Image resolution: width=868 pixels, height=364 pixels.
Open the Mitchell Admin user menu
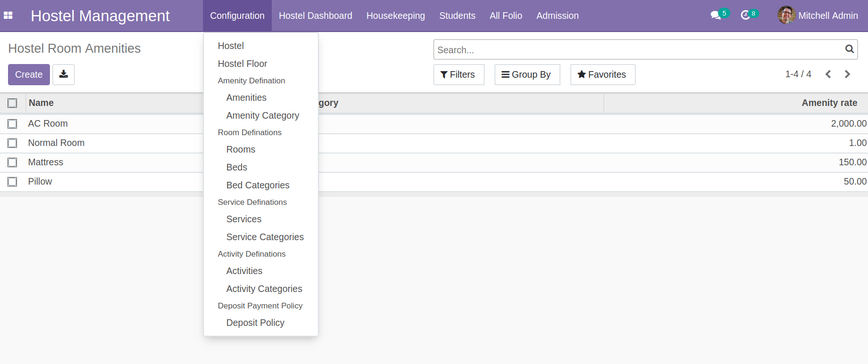(818, 16)
